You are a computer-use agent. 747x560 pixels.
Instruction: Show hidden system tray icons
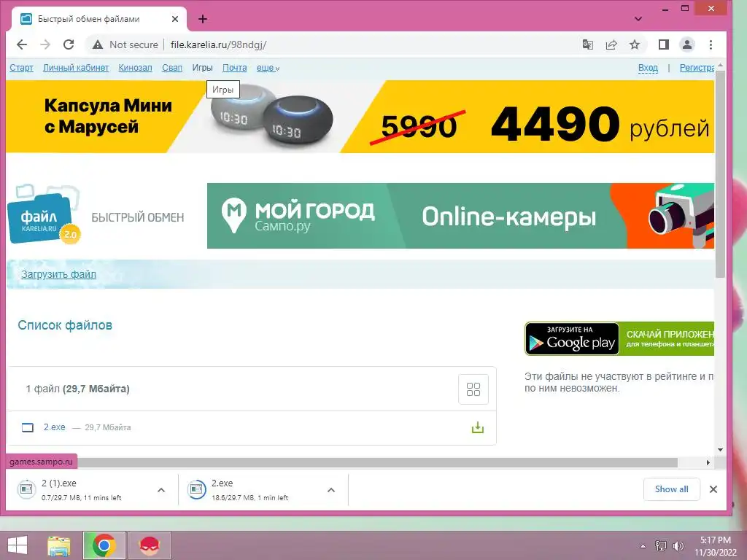coord(643,546)
